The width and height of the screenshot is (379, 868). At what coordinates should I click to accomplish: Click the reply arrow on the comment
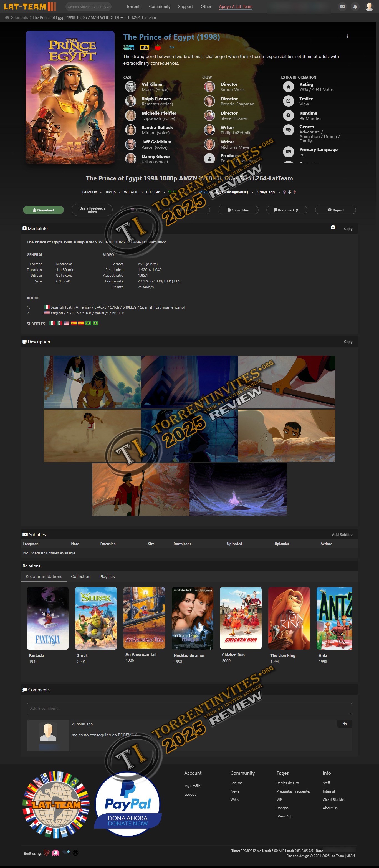(344, 724)
